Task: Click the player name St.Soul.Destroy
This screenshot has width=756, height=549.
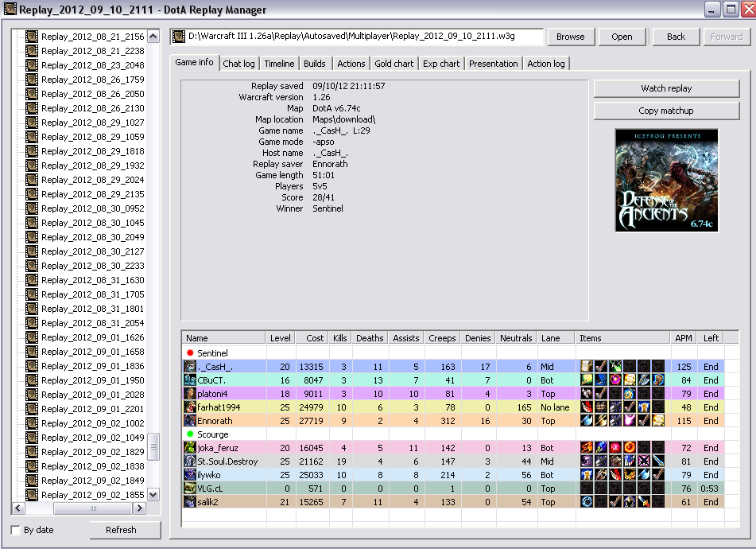Action: tap(227, 461)
